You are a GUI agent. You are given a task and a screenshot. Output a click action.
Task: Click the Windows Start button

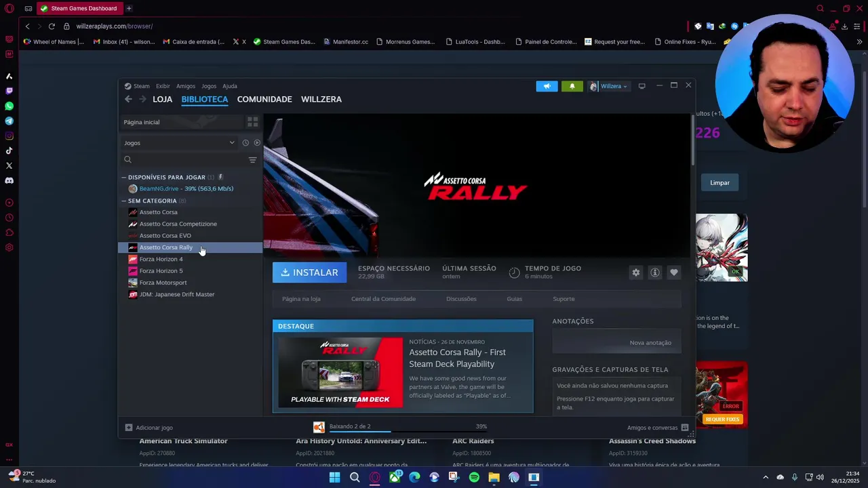334,477
